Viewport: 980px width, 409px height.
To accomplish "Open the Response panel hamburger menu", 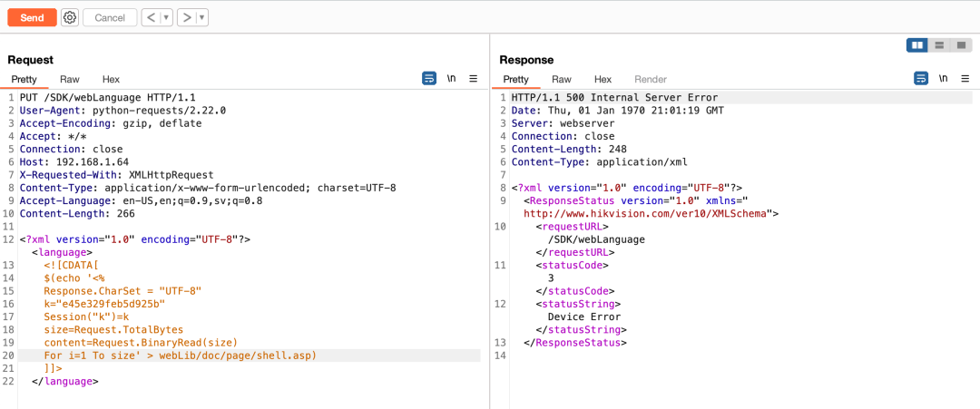I will (965, 79).
